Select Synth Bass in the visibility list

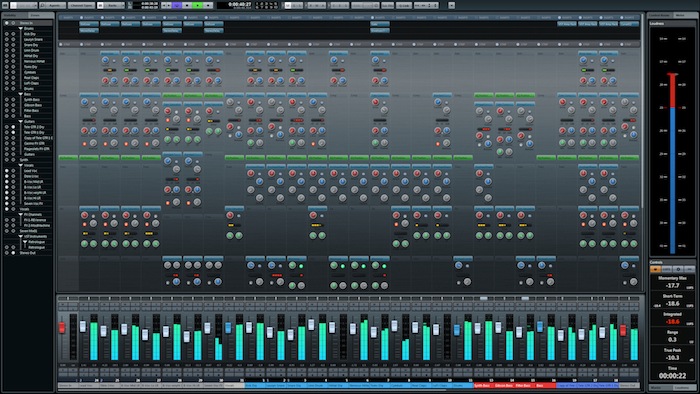click(32, 100)
